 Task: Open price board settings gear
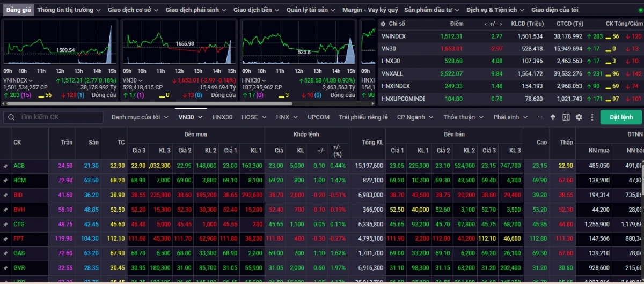pos(579,117)
